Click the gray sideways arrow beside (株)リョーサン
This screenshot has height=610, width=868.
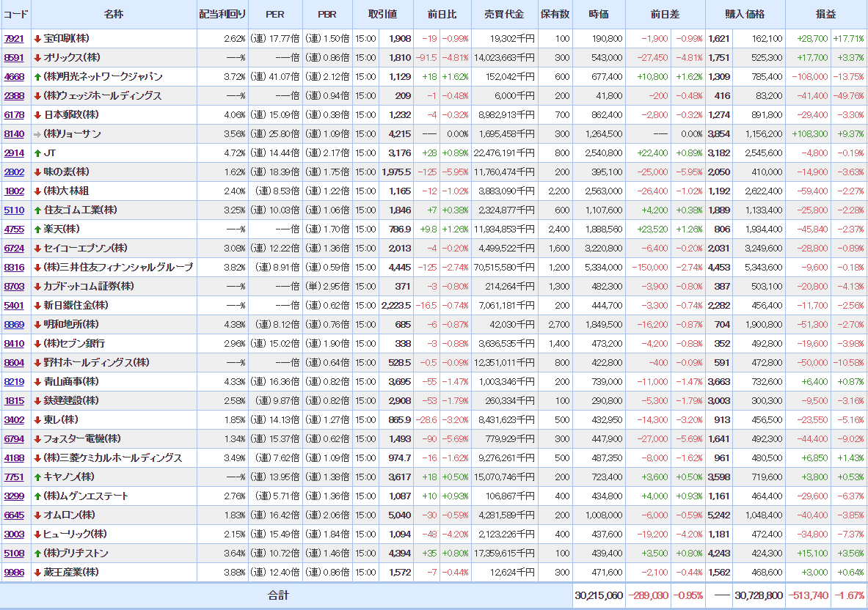37,134
